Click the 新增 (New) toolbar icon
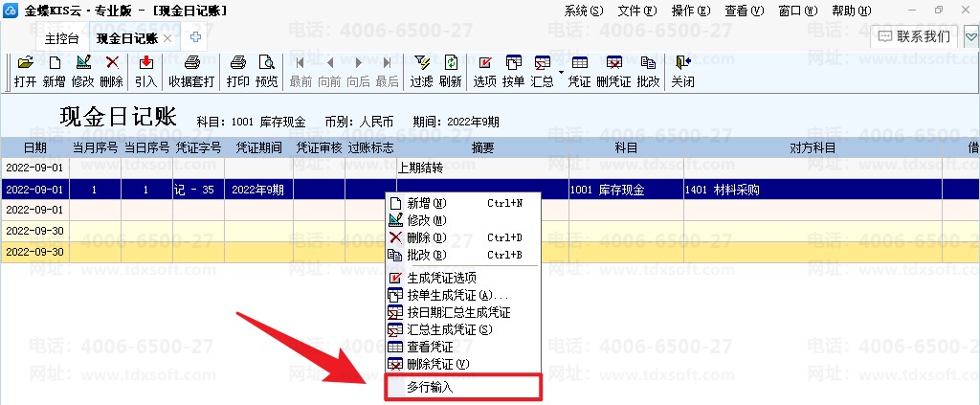The image size is (980, 405). (55, 71)
